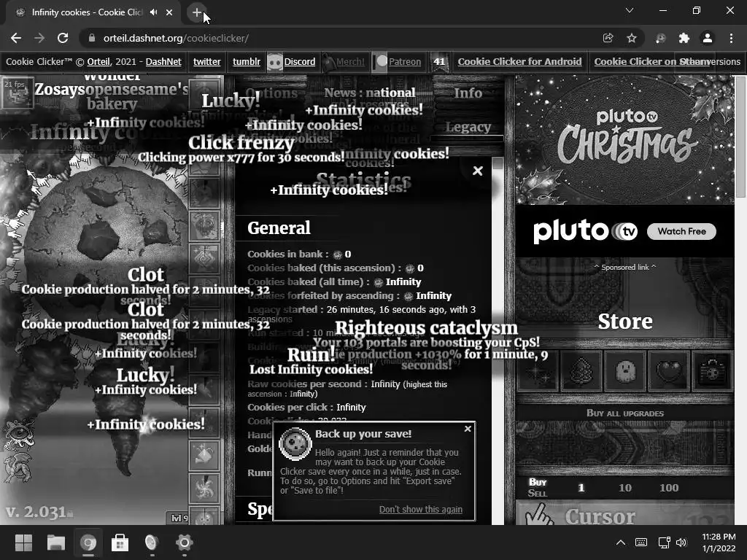Open the browser extensions puzzle menu
The height and width of the screenshot is (560, 747).
[x=684, y=38]
